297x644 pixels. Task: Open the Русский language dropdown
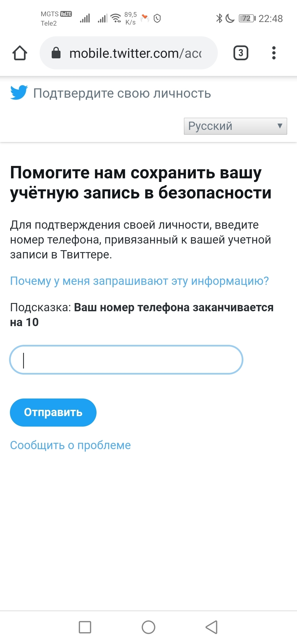[x=235, y=126]
